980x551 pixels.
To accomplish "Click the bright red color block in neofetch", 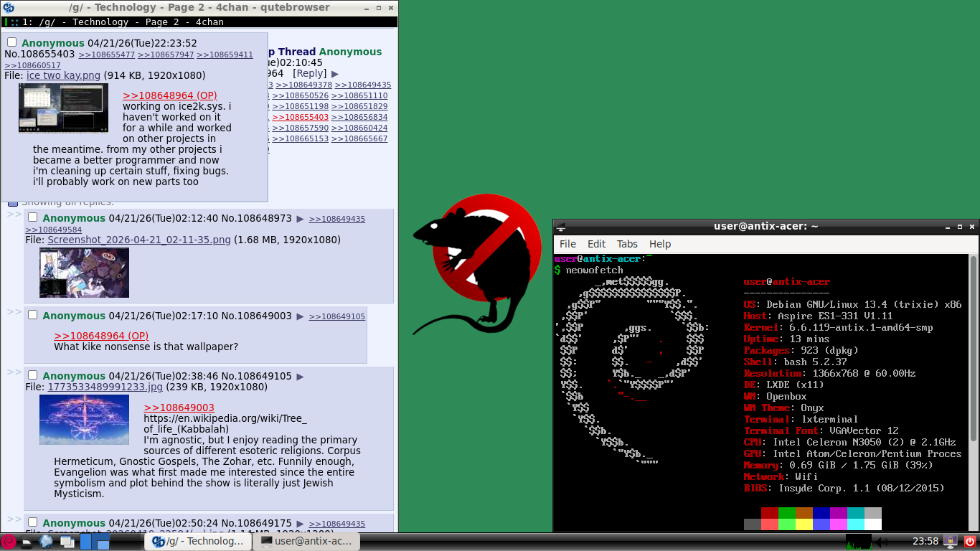I will pos(770,524).
